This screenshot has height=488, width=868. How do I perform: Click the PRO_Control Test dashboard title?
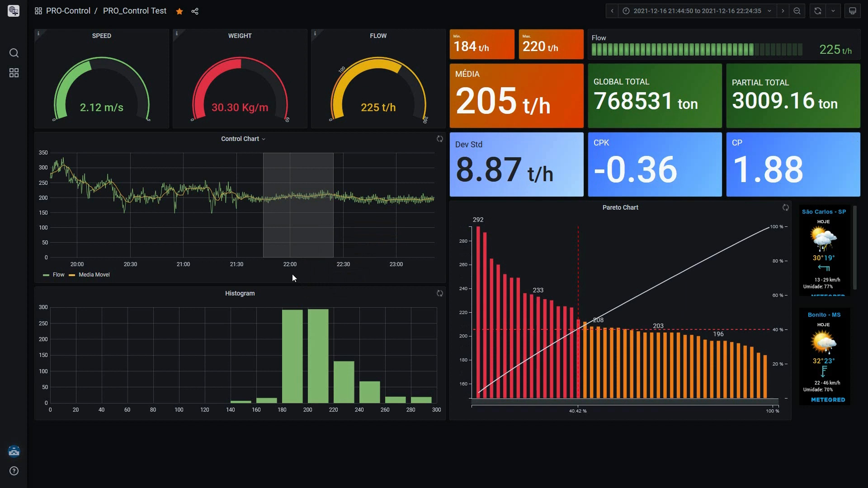tap(135, 11)
